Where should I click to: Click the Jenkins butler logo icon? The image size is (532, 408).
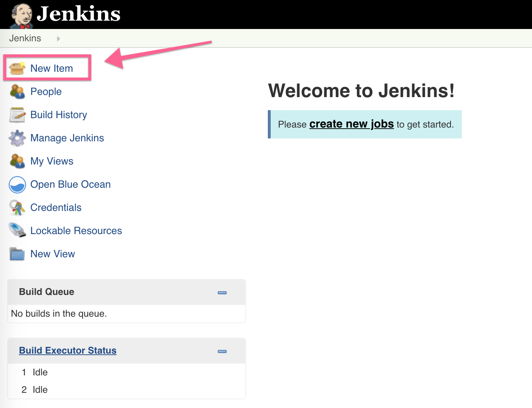click(21, 16)
